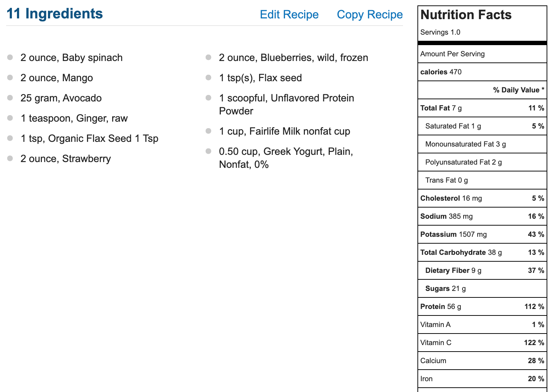This screenshot has height=392, width=552.
Task: Select the calories 470 row
Action: (x=482, y=72)
